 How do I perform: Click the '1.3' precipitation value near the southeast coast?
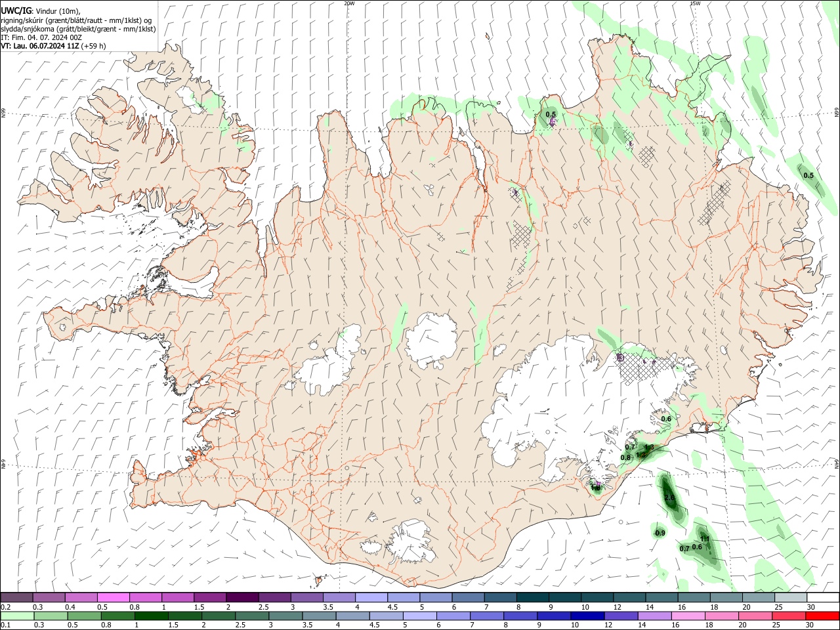coord(649,447)
